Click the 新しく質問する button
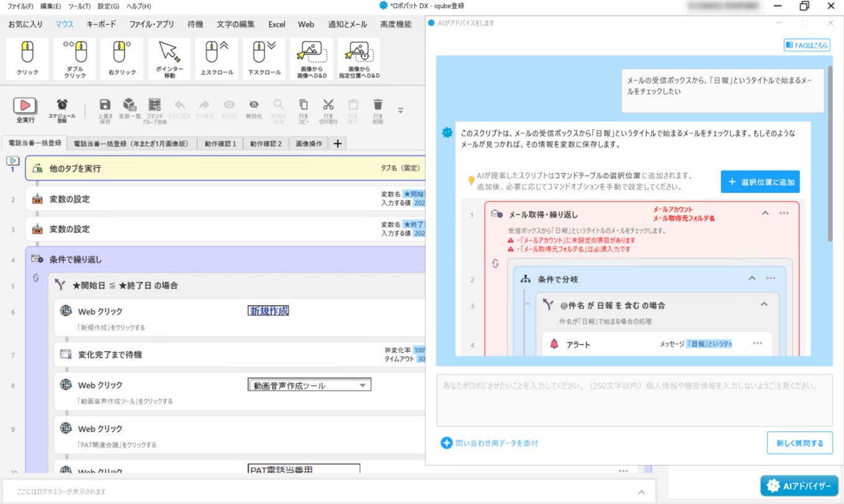Image resolution: width=844 pixels, height=504 pixels. 800,443
